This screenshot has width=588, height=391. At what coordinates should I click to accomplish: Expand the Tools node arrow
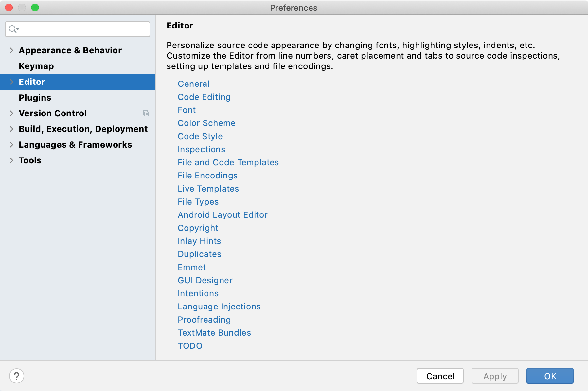coord(11,160)
